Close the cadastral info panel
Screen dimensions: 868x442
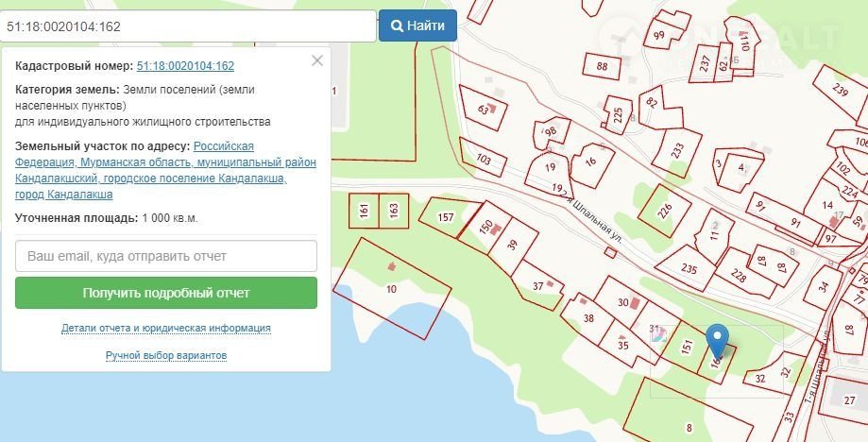tap(317, 60)
